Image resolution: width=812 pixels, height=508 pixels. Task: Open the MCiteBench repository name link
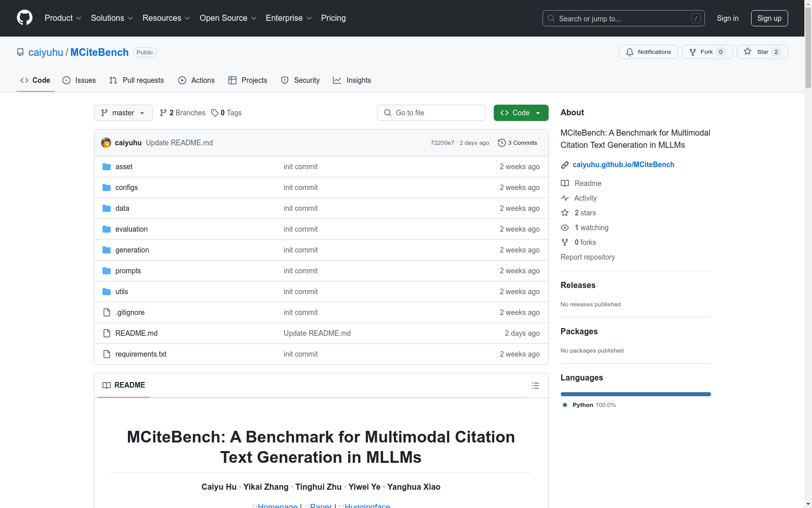(99, 52)
